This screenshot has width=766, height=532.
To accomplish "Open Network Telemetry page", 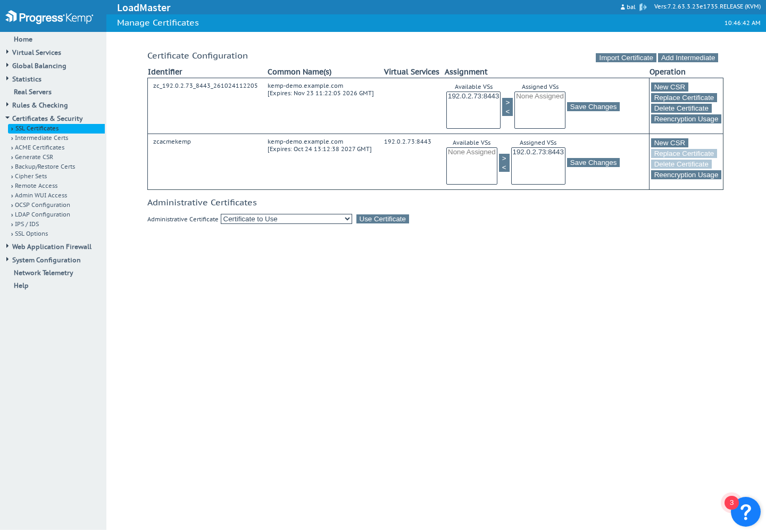I will click(x=43, y=273).
